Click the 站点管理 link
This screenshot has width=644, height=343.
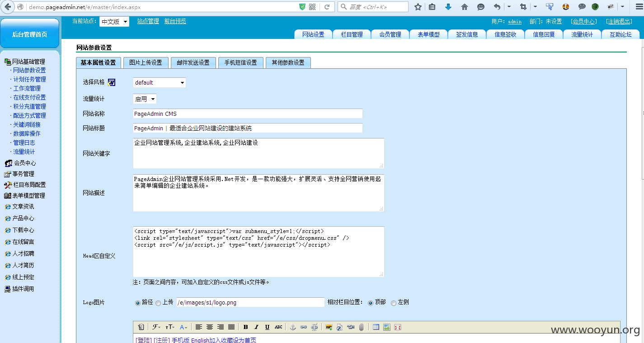[148, 21]
